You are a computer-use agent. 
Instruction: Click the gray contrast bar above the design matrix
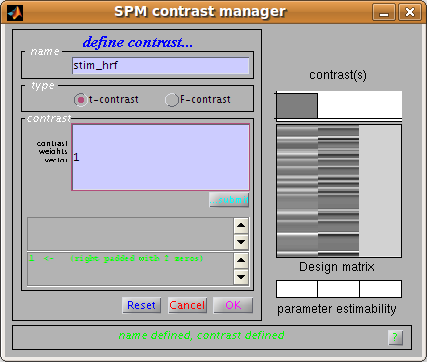tap(297, 106)
